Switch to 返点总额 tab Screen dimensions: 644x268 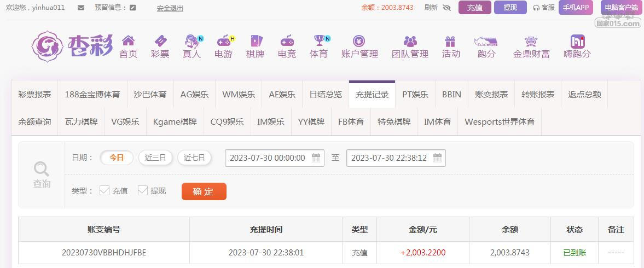pos(584,95)
